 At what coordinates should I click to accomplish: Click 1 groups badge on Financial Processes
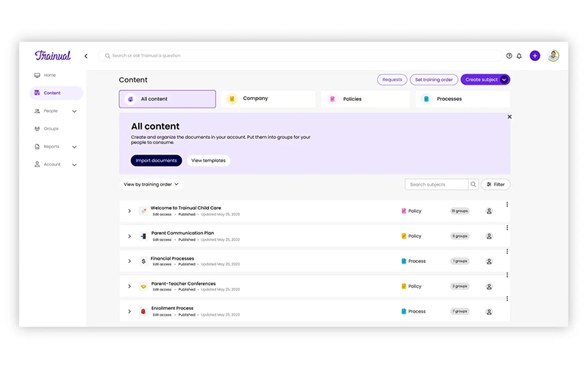pyautogui.click(x=460, y=261)
